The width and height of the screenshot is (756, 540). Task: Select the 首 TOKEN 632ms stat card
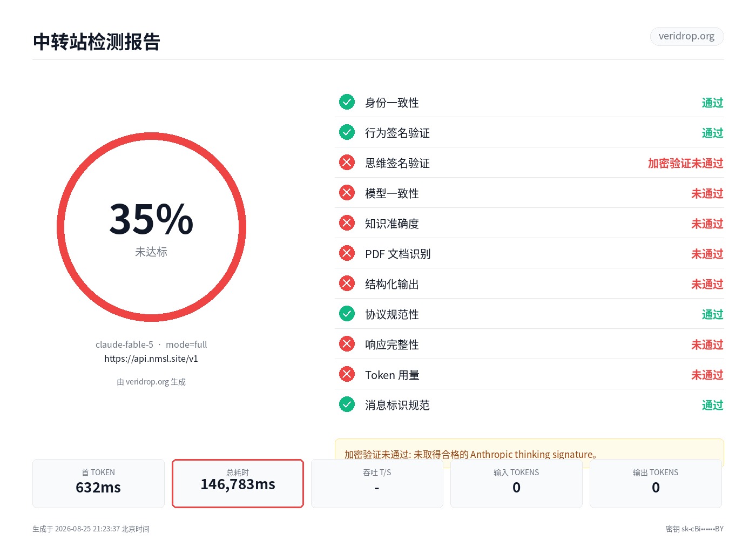[x=98, y=483]
